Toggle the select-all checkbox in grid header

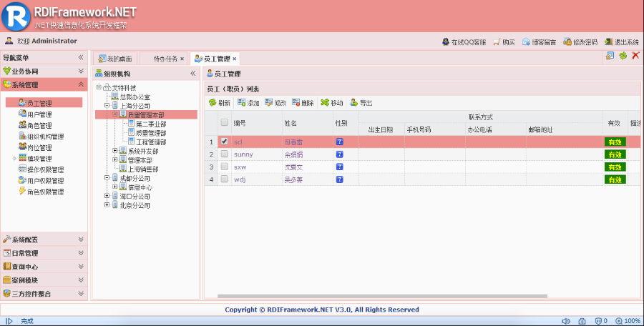pyautogui.click(x=224, y=122)
